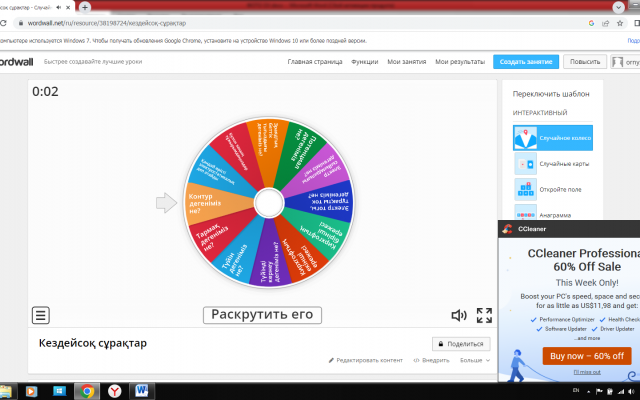The width and height of the screenshot is (640, 400).
Task: Select the Случайное колесо template
Action: [553, 137]
